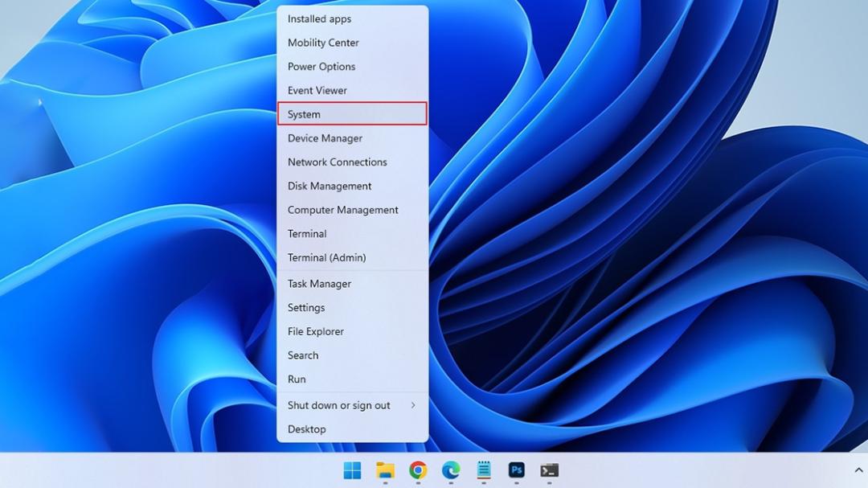This screenshot has width=868, height=488.
Task: Launch Terminal from the context menu
Action: [353, 233]
